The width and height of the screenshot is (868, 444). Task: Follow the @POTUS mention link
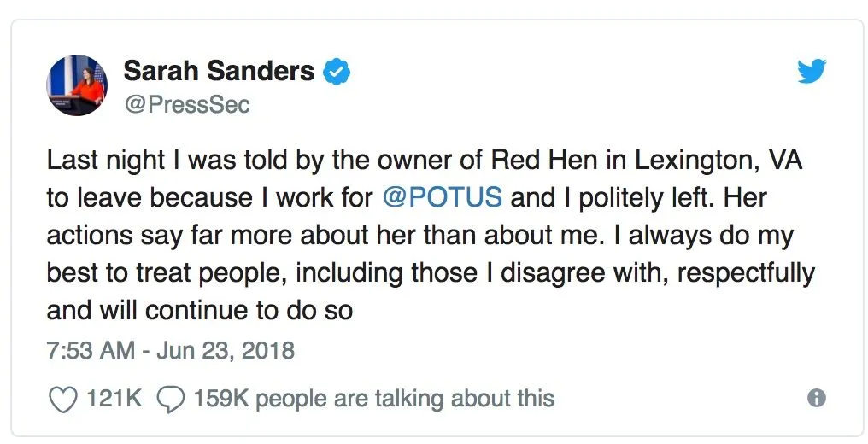pyautogui.click(x=442, y=197)
